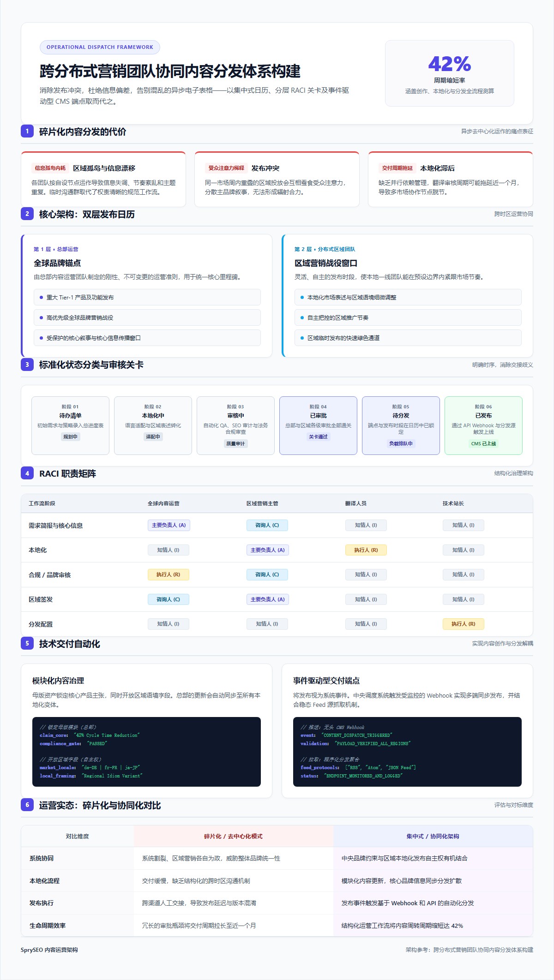This screenshot has width=554, height=980.
Task: Click the 集中式 / 协同化架构 column header
Action: tap(433, 836)
